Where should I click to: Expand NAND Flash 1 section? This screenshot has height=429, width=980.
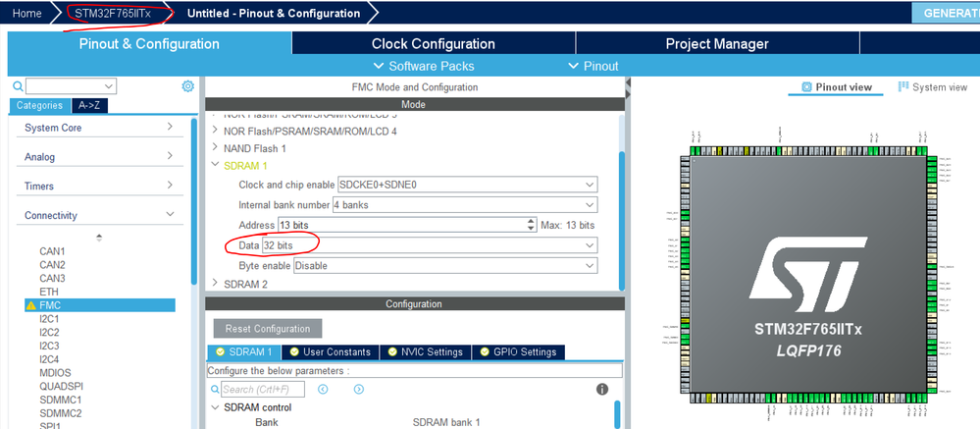point(216,148)
